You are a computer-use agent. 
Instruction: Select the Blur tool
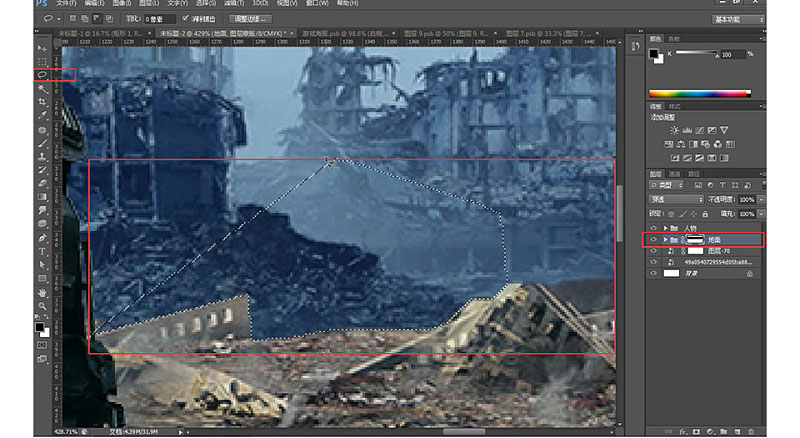point(42,210)
